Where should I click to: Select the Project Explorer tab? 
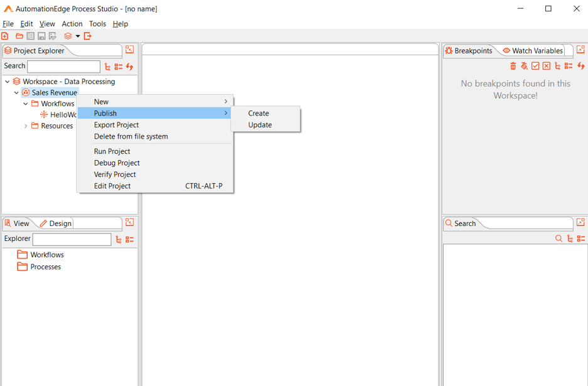click(x=34, y=51)
